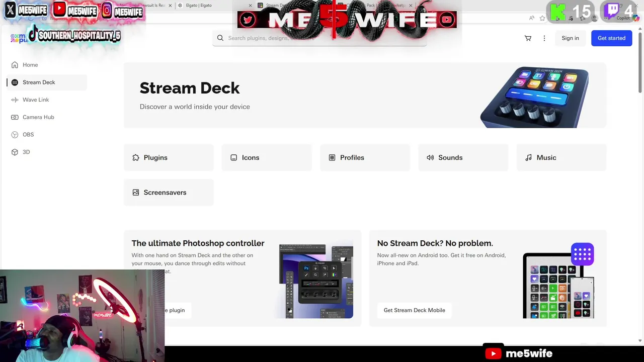Click the Camera Hub camera icon
Image resolution: width=644 pixels, height=362 pixels.
tap(15, 117)
